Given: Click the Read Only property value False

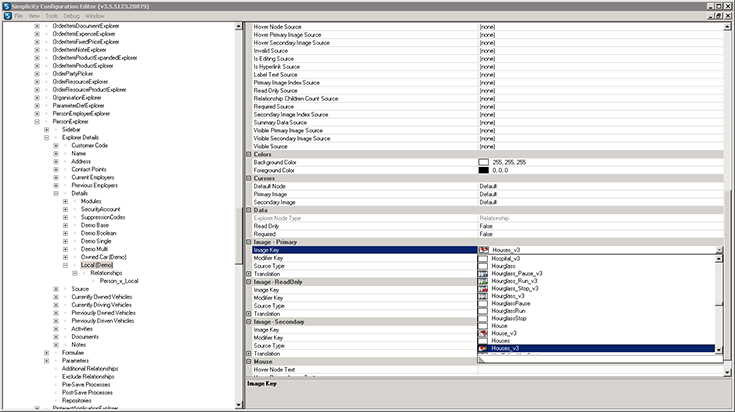Looking at the screenshot, I should (486, 226).
